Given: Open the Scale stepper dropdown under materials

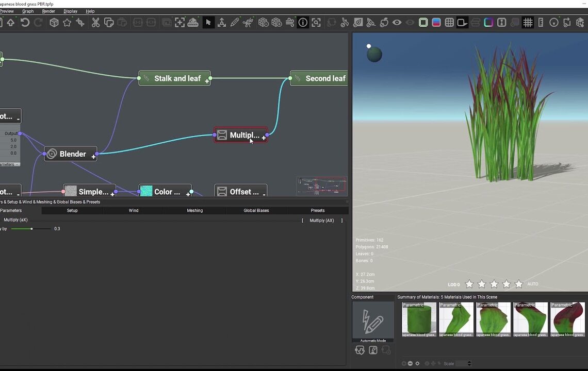Looking at the screenshot, I should point(468,363).
